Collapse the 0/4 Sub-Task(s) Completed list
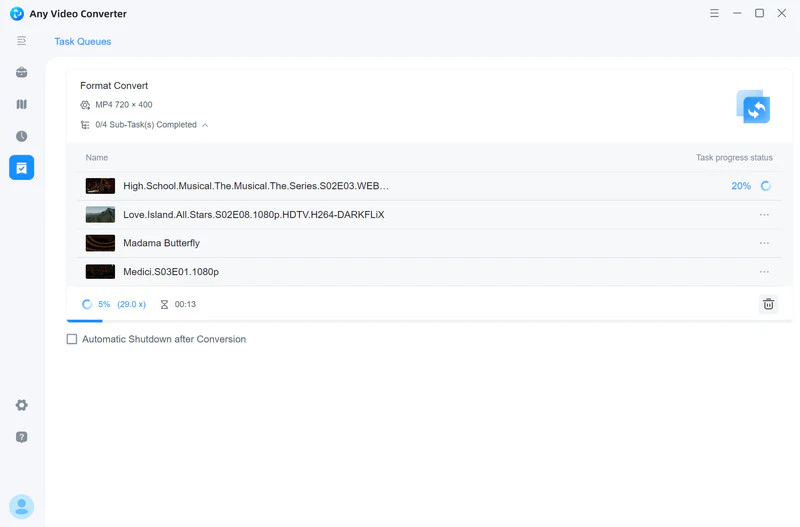The image size is (800, 527). (205, 125)
